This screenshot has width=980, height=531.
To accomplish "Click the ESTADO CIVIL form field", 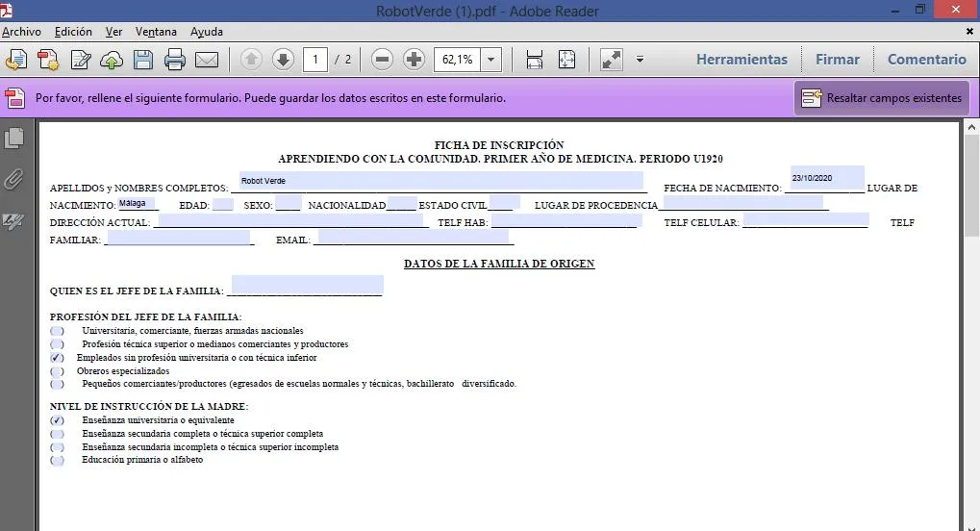I will click(504, 202).
